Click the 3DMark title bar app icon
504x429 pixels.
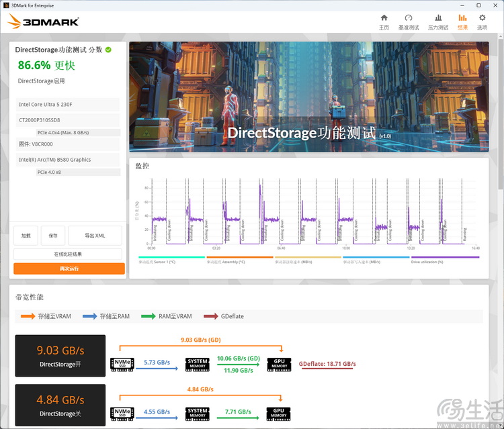[x=6, y=5]
